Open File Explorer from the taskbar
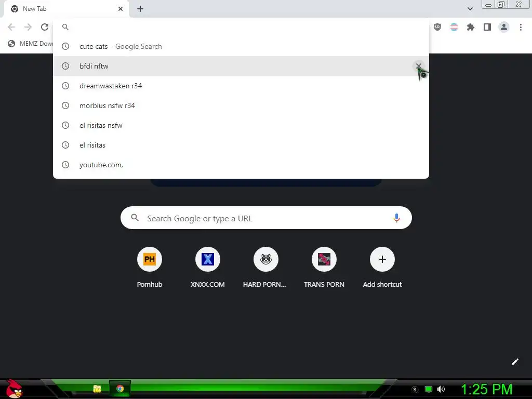This screenshot has height=399, width=532. pos(97,389)
